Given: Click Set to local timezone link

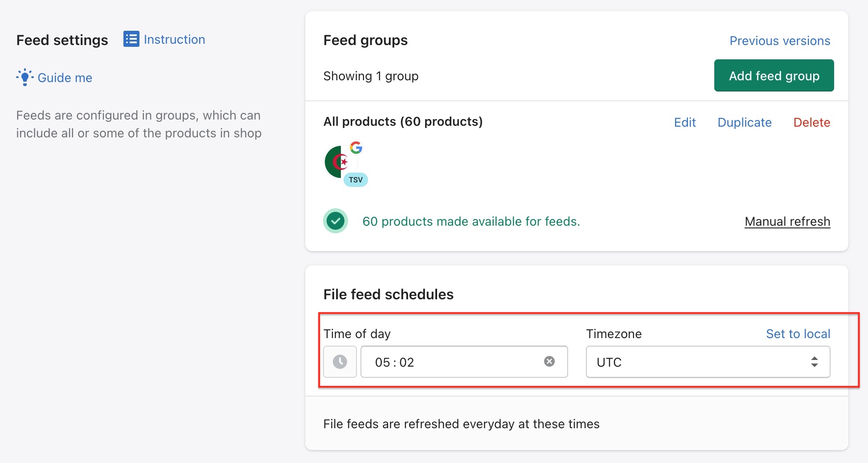Looking at the screenshot, I should click(798, 334).
